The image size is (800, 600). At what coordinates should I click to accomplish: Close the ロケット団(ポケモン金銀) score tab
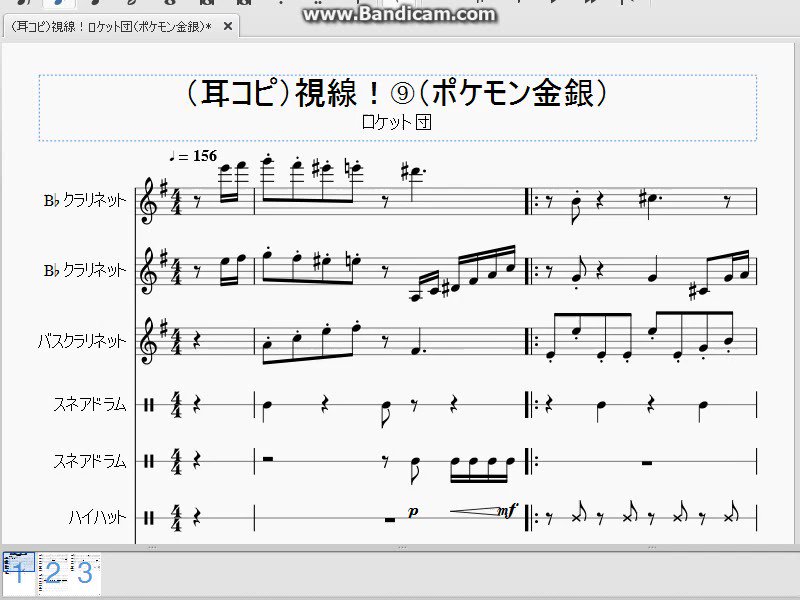(x=228, y=26)
